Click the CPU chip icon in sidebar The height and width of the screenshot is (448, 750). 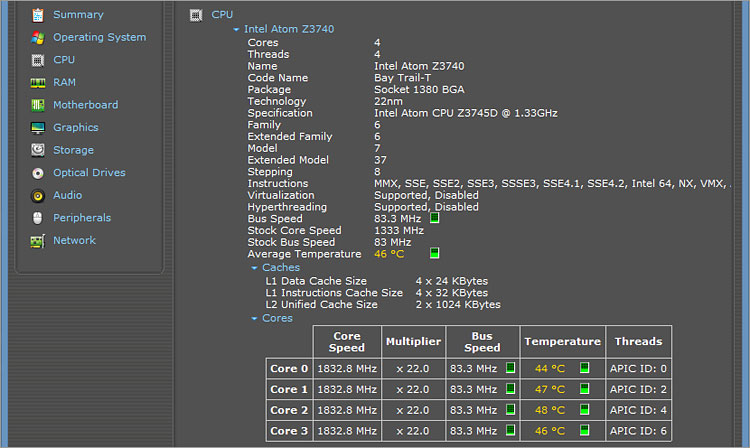point(38,60)
